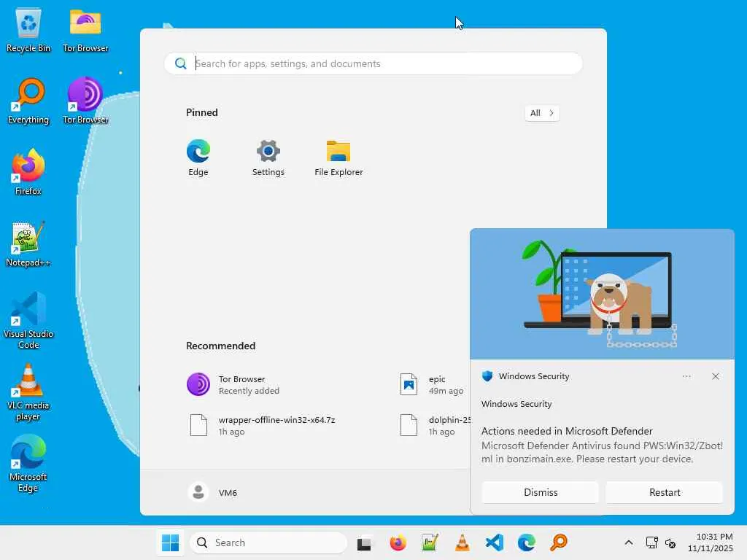Launch Firefox from the taskbar
This screenshot has height=560, width=747.
pyautogui.click(x=398, y=542)
